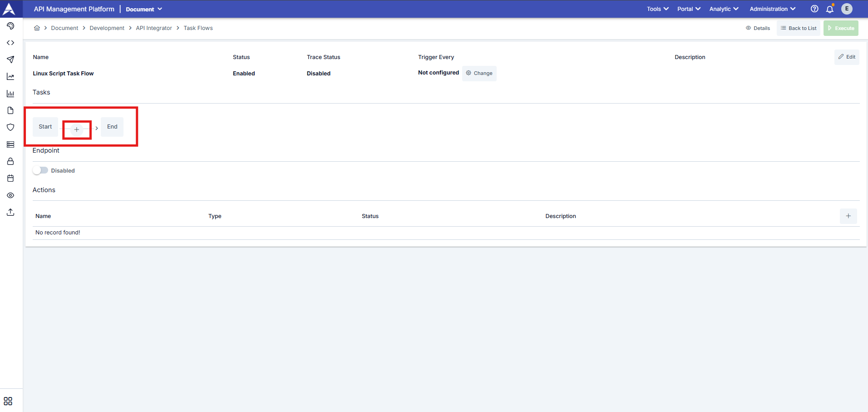Click the upload icon in sidebar
868x412 pixels.
click(x=10, y=212)
